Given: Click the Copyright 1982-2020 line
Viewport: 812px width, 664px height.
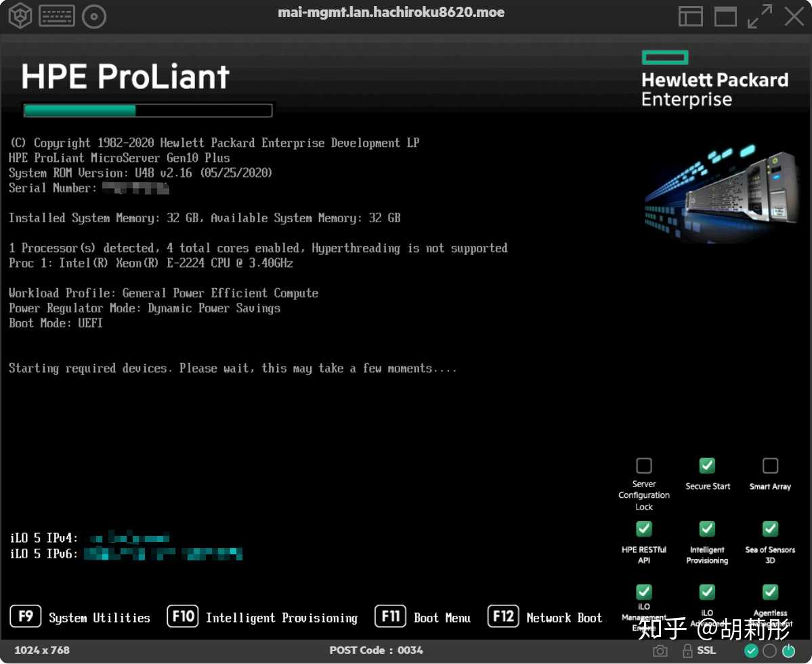Looking at the screenshot, I should [215, 143].
